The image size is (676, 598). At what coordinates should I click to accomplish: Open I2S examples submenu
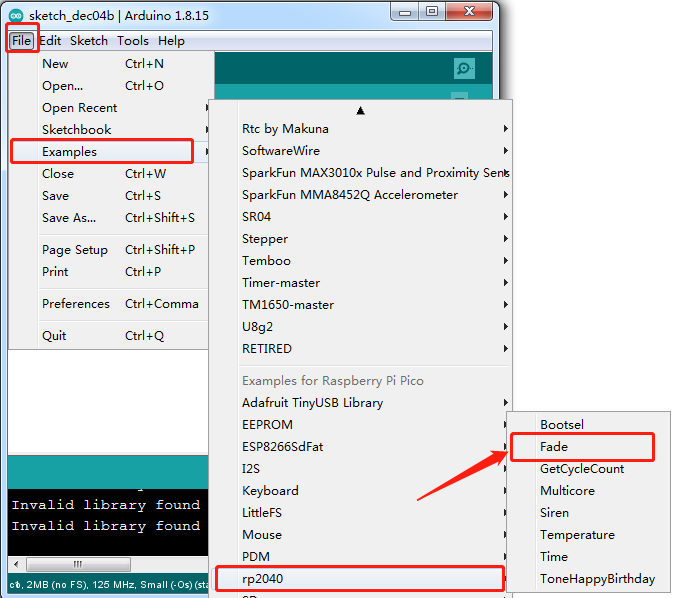[359, 469]
